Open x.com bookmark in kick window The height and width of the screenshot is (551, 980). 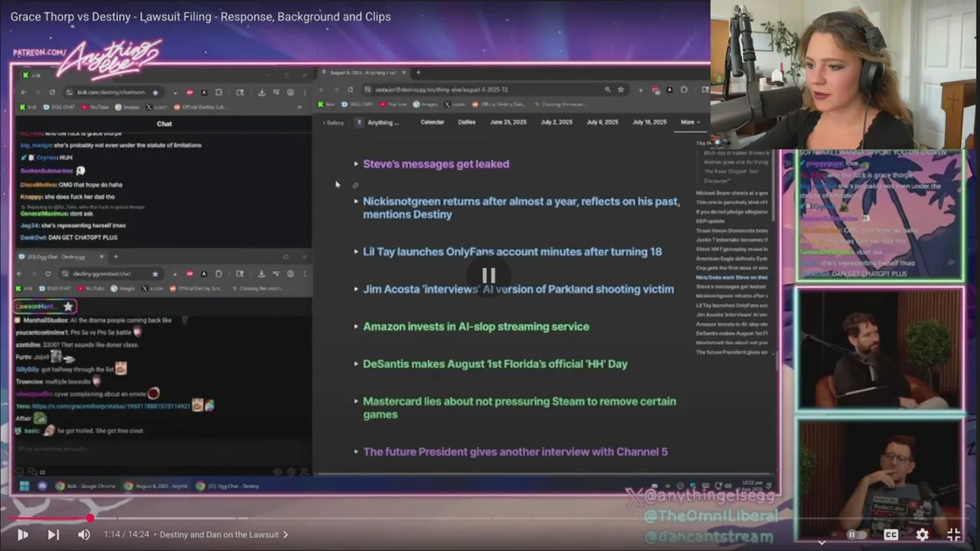pos(157,107)
